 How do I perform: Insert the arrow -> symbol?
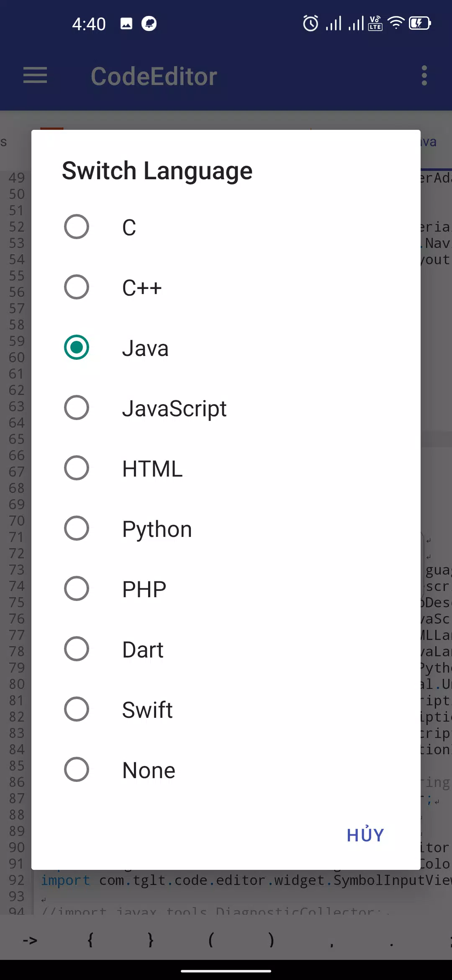coord(30,941)
